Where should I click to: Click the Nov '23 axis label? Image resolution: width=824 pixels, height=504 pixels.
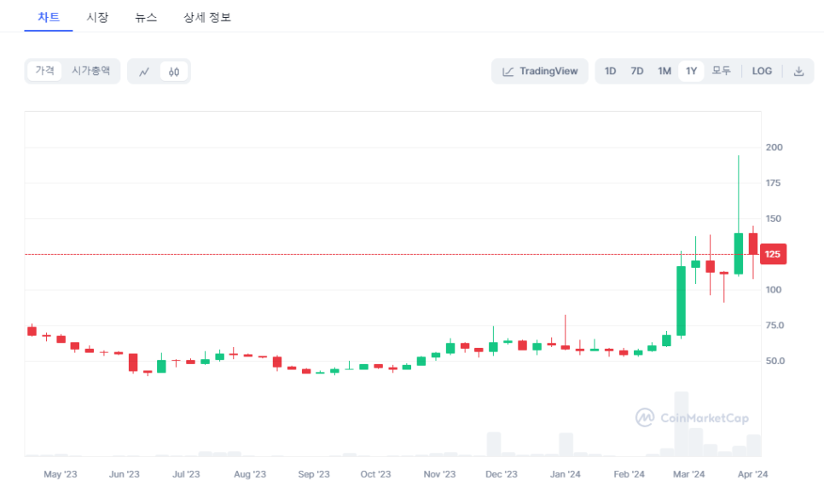click(x=439, y=474)
